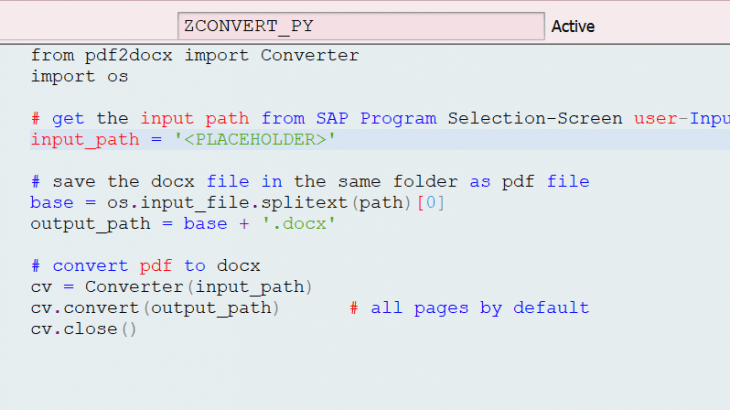Click the ZCONVERT_PY program name field
The height and width of the screenshot is (410, 730).
[360, 26]
